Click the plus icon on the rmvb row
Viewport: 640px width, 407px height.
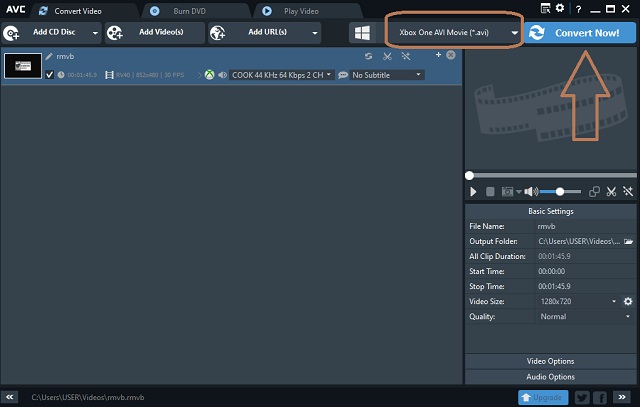click(438, 54)
